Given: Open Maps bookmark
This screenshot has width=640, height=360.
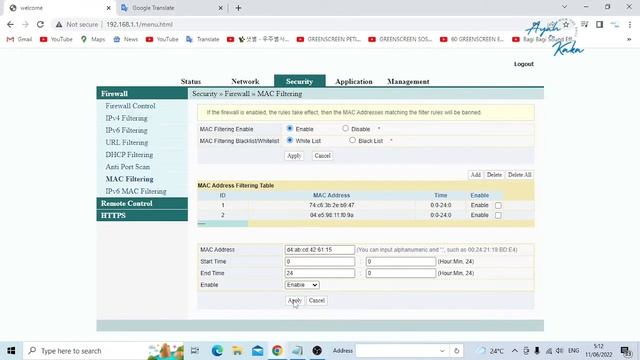Looking at the screenshot, I should point(93,39).
